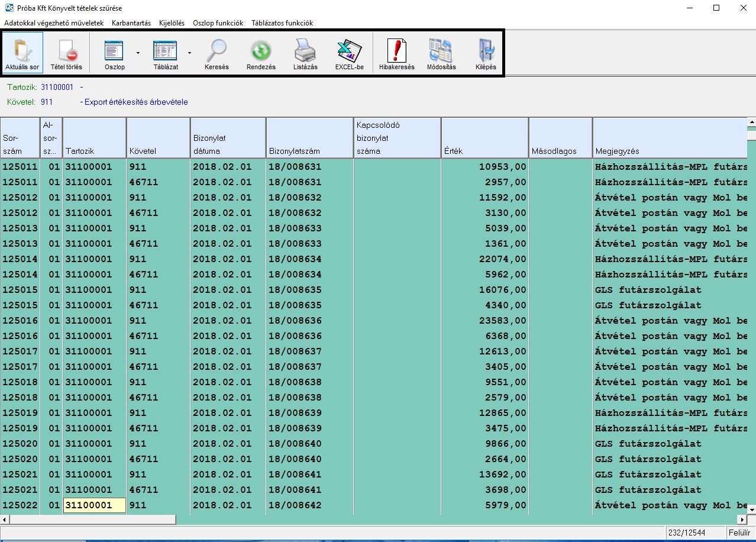Click the vertical scrollbar down arrow
756x542 pixels.
pos(751,509)
